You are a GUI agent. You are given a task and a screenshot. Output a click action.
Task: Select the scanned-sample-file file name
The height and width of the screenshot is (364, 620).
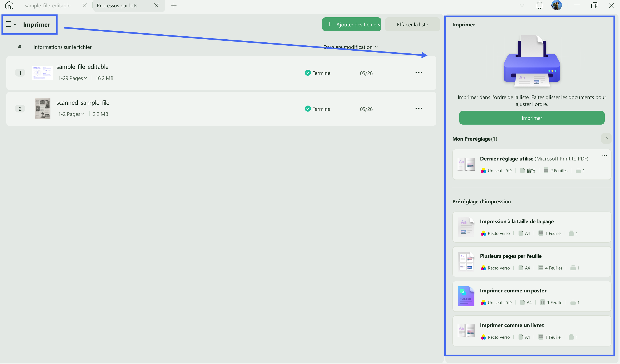coord(83,103)
